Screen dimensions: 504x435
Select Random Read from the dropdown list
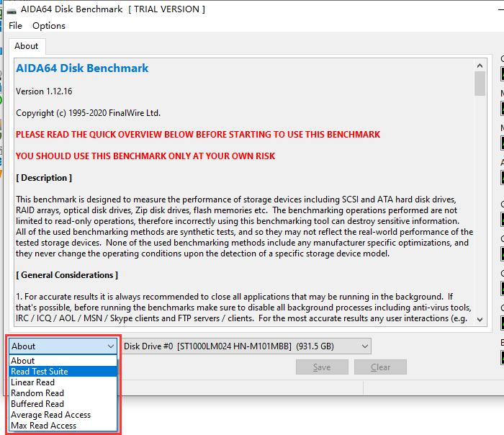tap(37, 393)
